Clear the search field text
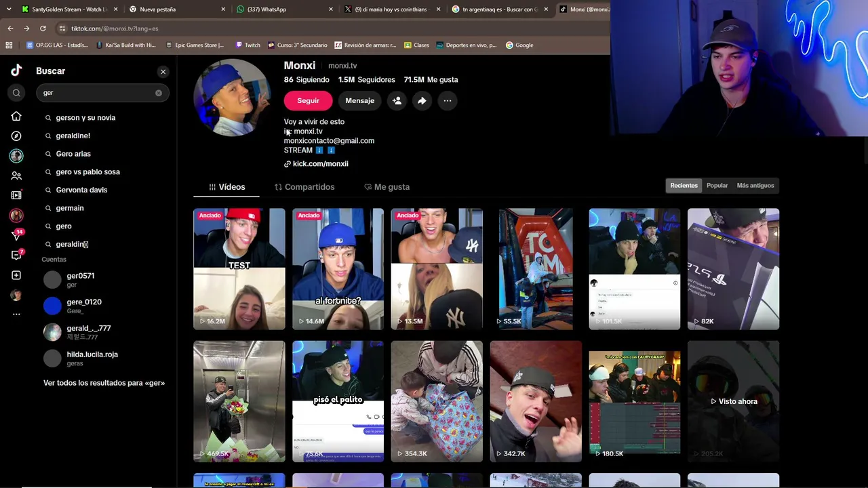The image size is (868, 488). point(159,93)
